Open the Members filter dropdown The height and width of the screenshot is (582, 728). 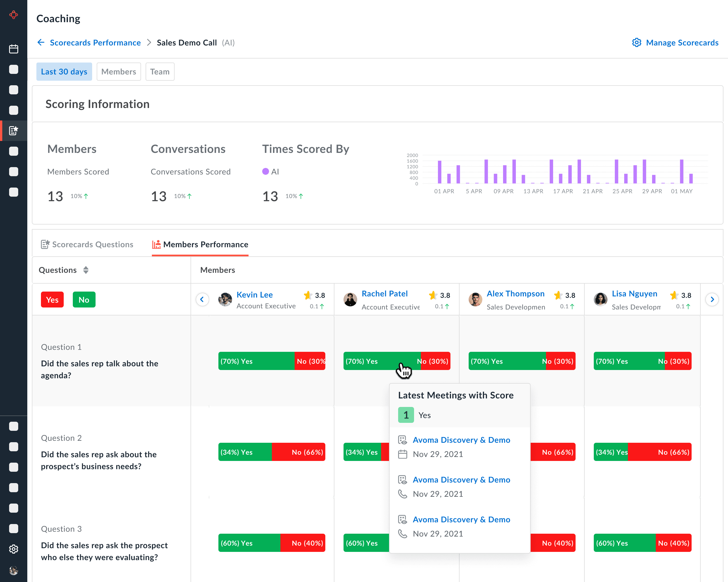[119, 72]
